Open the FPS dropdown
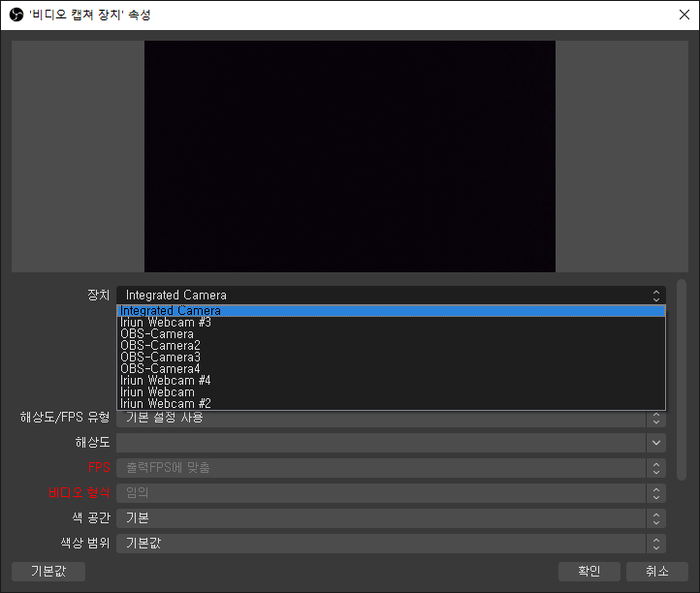Image resolution: width=700 pixels, height=593 pixels. tap(391, 468)
